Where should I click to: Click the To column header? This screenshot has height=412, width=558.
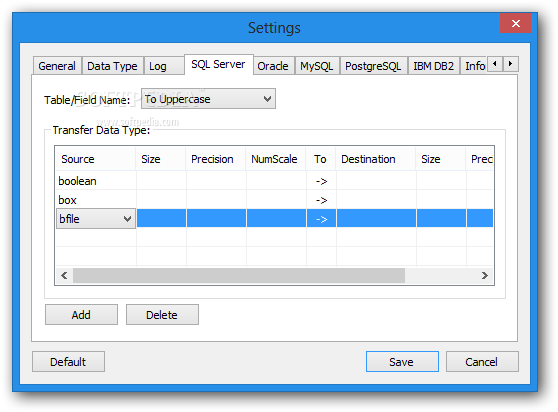tap(321, 159)
